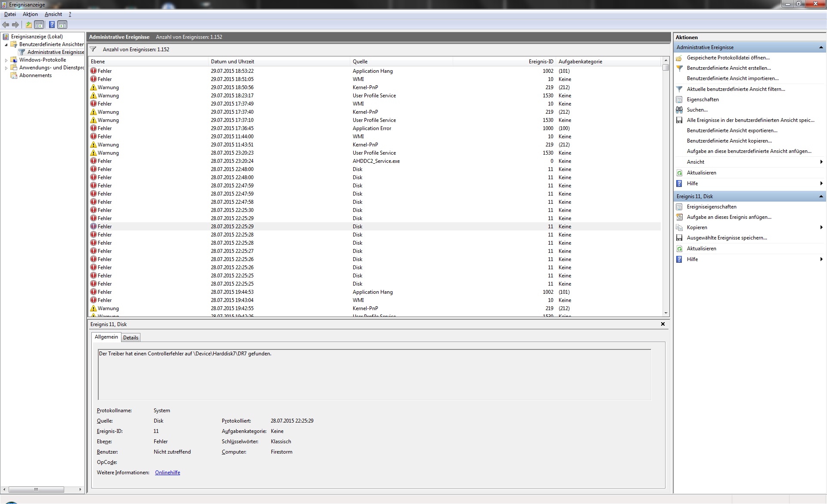Click the green 'Aktualisieren' icon under Administrative Ereignisse

679,173
